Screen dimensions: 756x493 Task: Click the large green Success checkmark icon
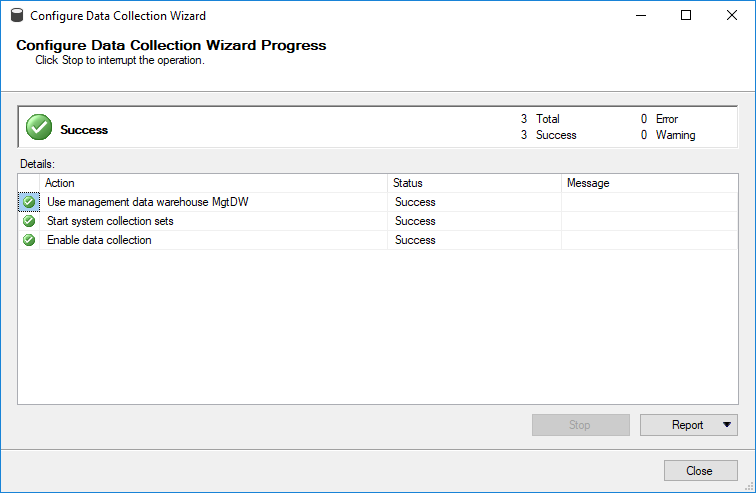click(x=39, y=127)
